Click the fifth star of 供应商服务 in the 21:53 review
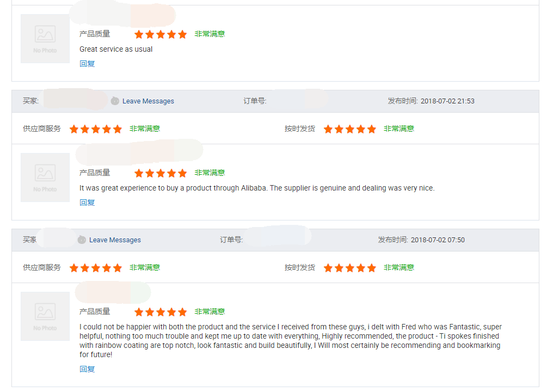The image size is (547, 392). pyautogui.click(x=118, y=129)
